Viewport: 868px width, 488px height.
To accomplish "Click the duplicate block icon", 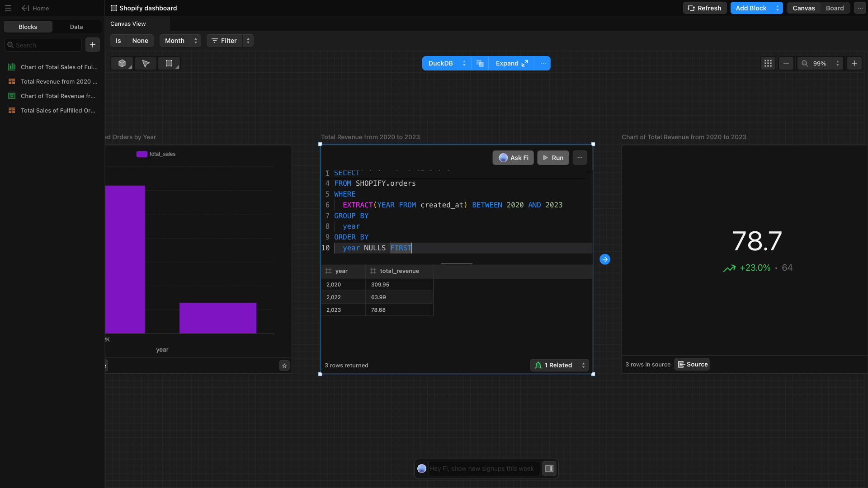I will (x=480, y=64).
